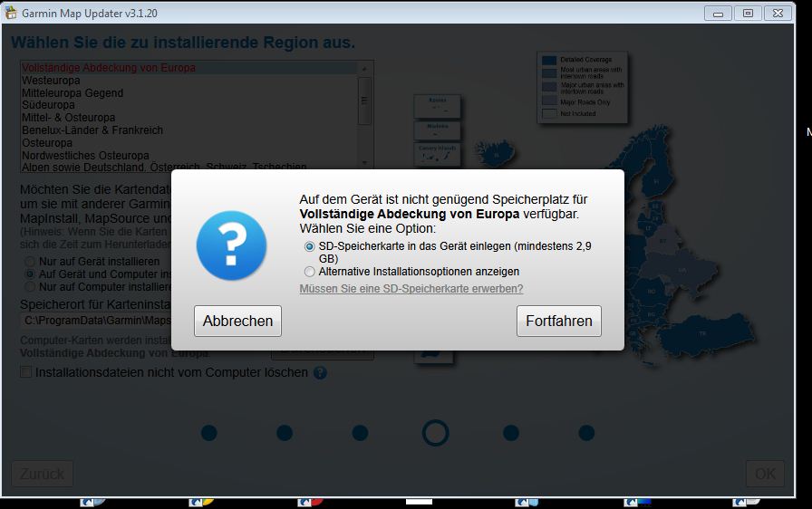
Task: Select Auf Gerät und Computer installieren radio
Action: [x=30, y=274]
